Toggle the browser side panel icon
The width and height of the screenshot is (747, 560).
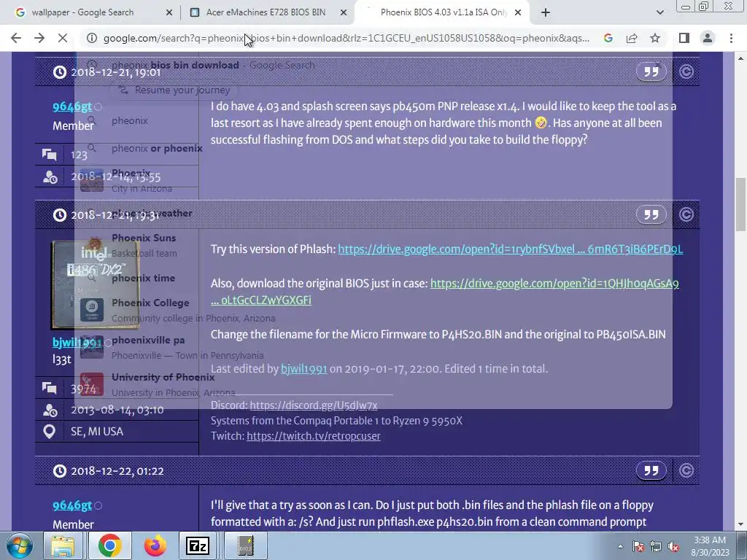684,38
